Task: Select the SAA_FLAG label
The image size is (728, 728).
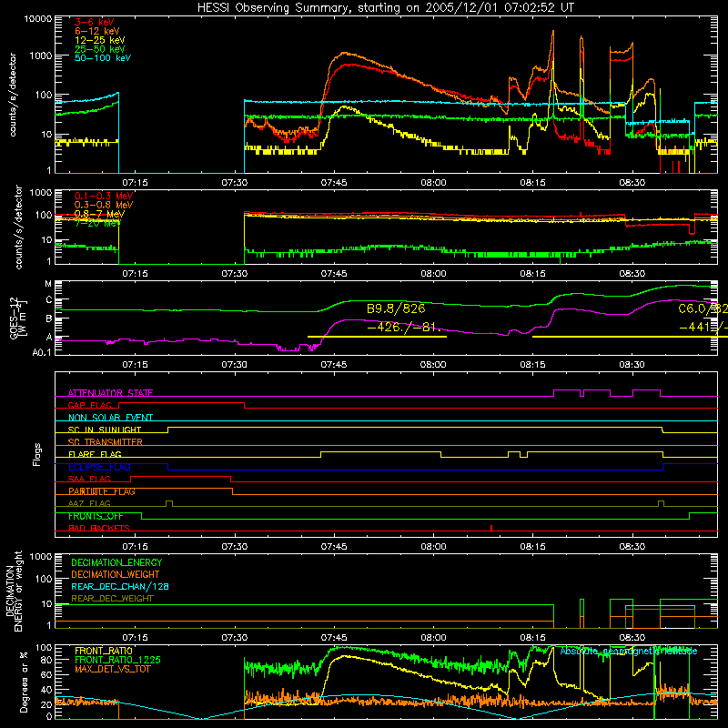Action: (x=89, y=479)
